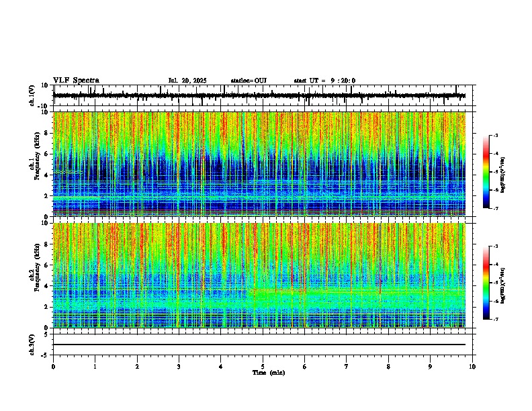Click ch.2 spectrogram frequency tick "6"
This screenshot has height=411, width=532.
click(47, 265)
